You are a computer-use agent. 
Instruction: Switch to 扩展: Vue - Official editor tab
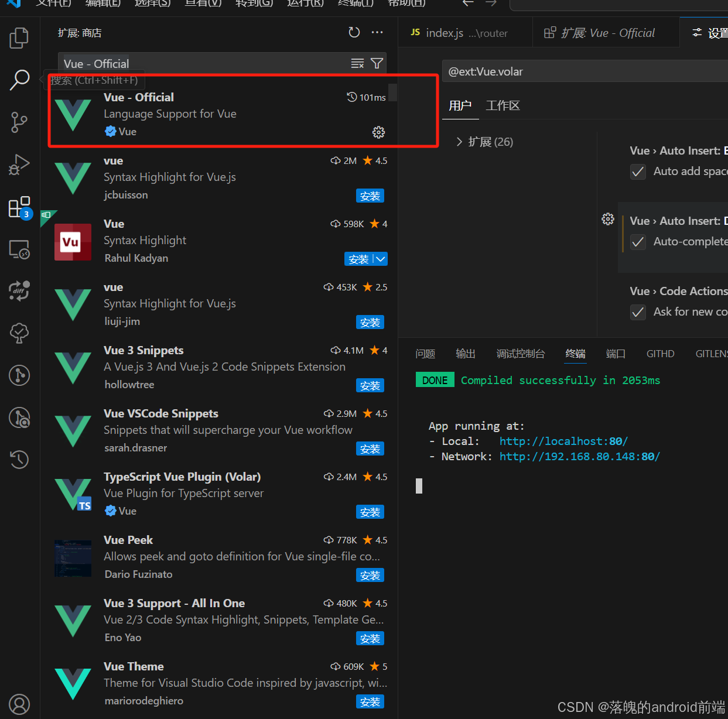(606, 33)
